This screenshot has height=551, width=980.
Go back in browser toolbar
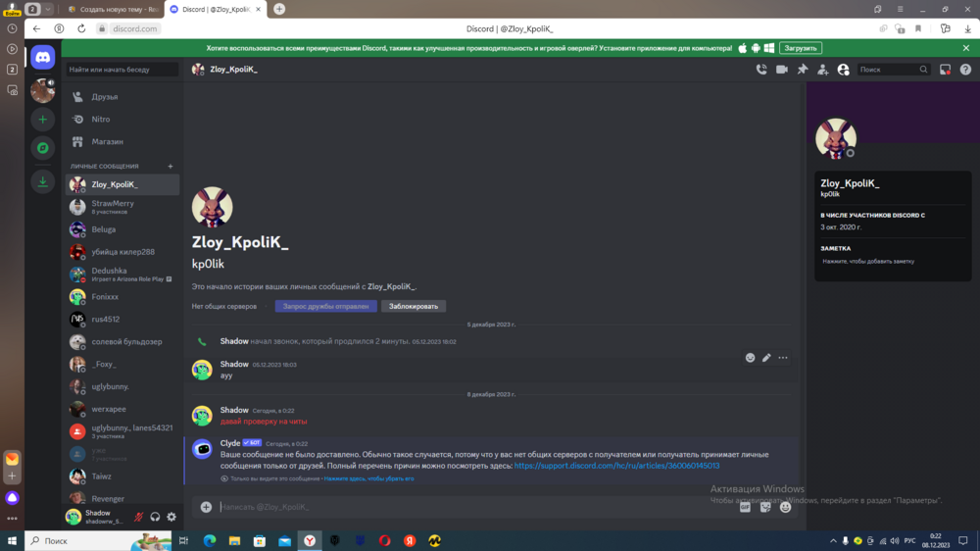pos(37,28)
